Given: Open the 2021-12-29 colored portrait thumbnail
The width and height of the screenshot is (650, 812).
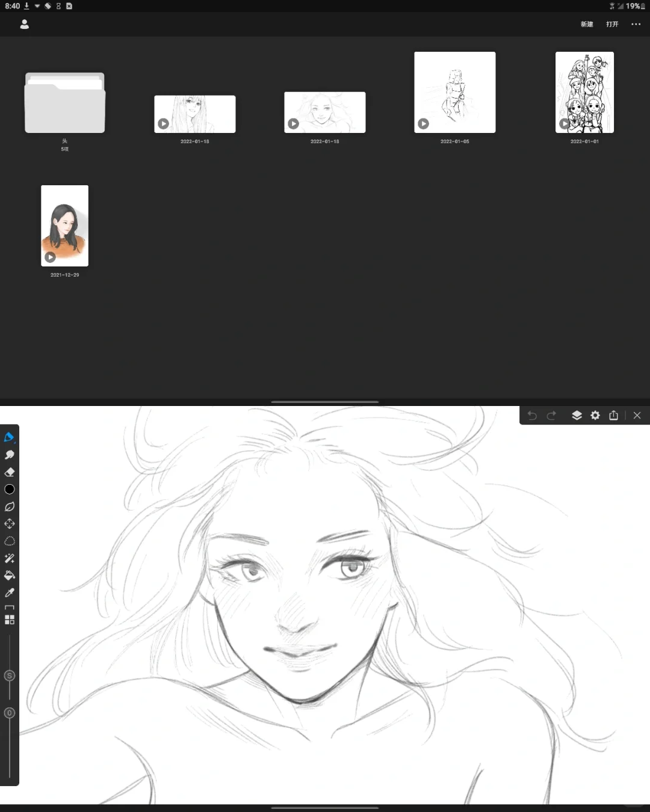Looking at the screenshot, I should click(x=64, y=226).
